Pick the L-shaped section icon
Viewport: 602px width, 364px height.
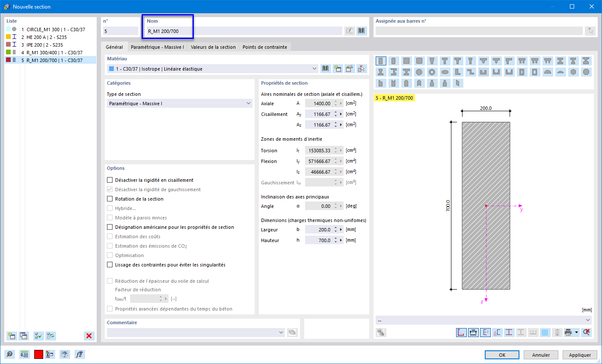coord(458,72)
